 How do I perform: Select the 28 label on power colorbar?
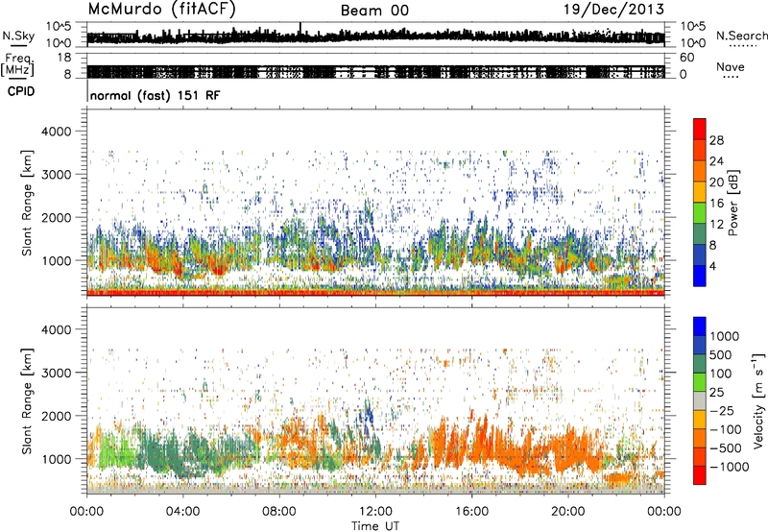coord(716,140)
